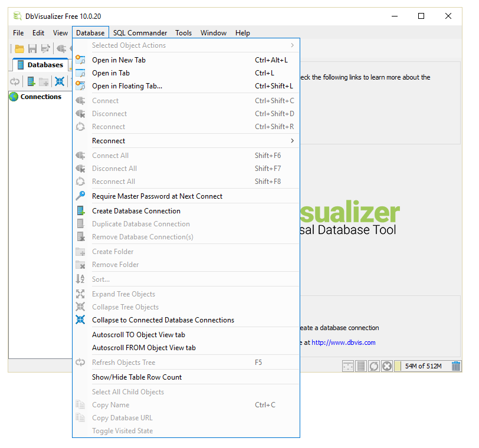Click the create folder icon in Databases toolbar

[44, 81]
